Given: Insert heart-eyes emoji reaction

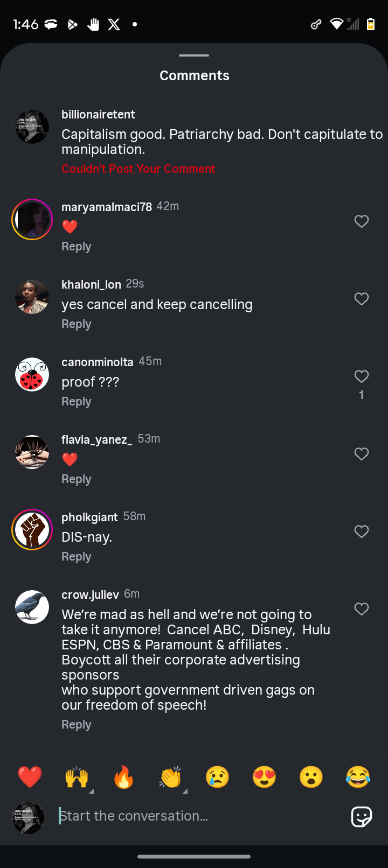Looking at the screenshot, I should pyautogui.click(x=264, y=777).
